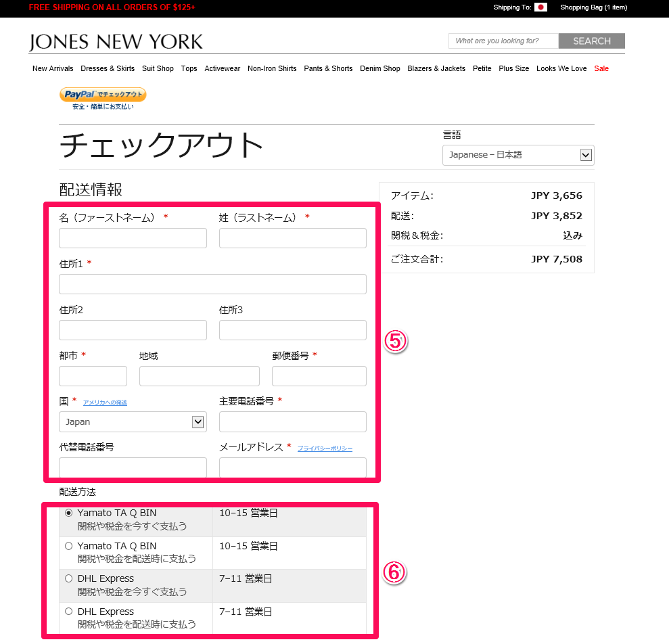Open Pants & Shorts menu
The height and width of the screenshot is (644, 669).
[x=328, y=68]
